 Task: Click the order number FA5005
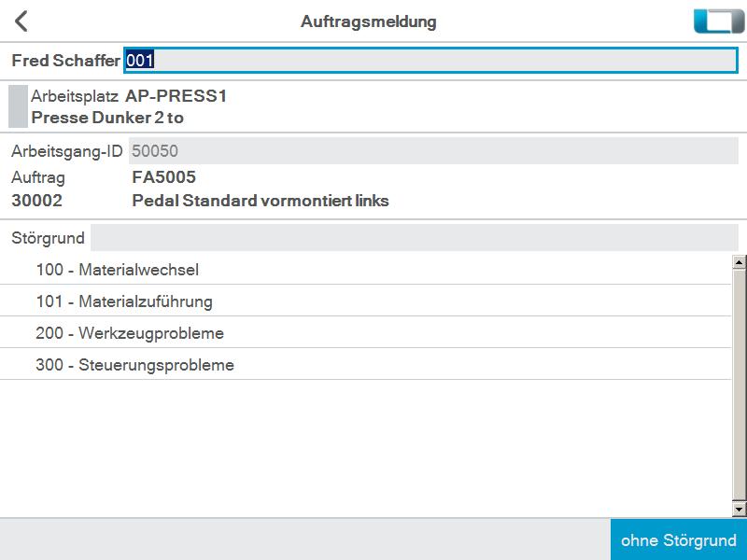(164, 177)
